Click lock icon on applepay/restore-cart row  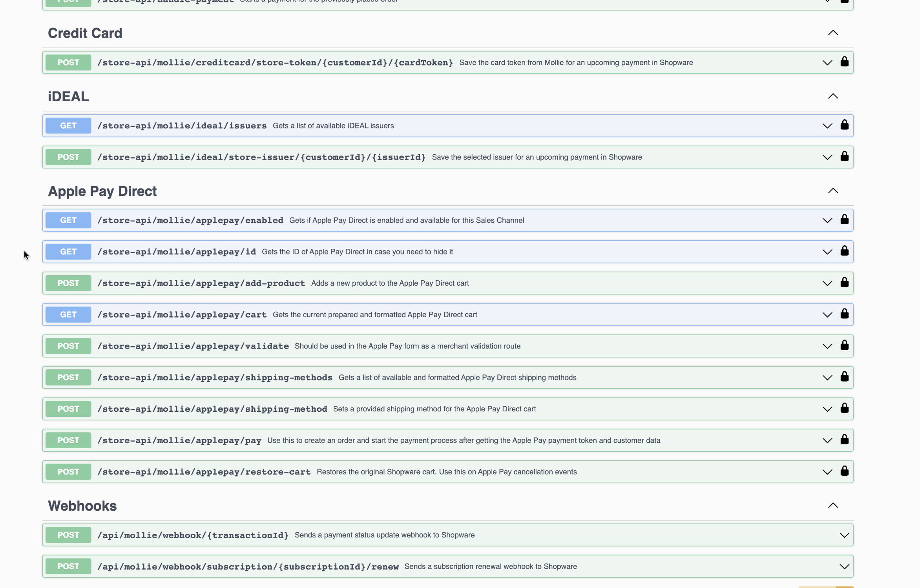click(x=844, y=471)
